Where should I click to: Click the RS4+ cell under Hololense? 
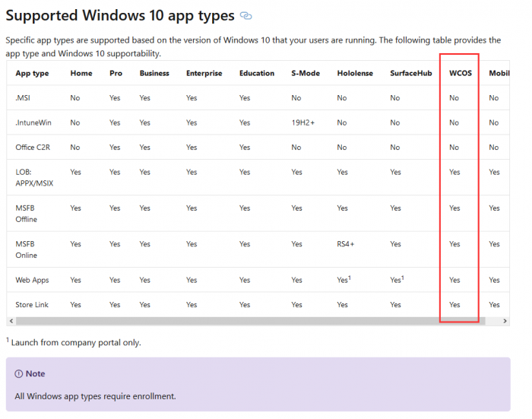pos(347,244)
